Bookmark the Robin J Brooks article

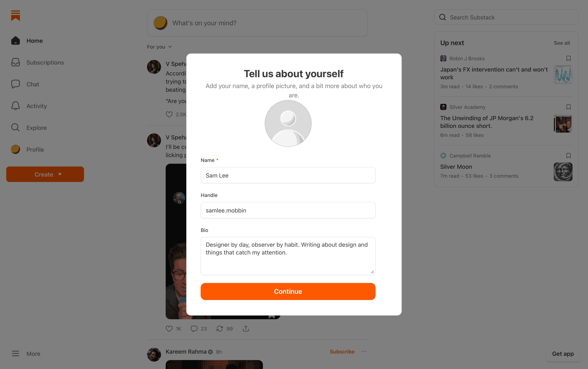pyautogui.click(x=568, y=58)
